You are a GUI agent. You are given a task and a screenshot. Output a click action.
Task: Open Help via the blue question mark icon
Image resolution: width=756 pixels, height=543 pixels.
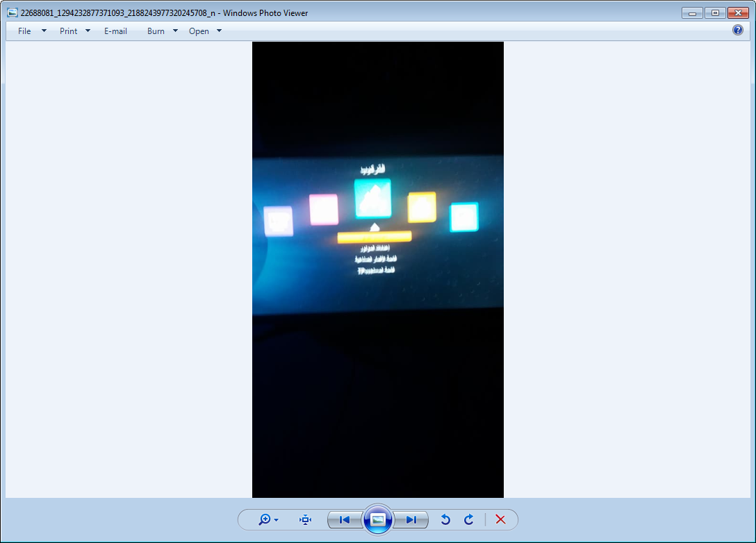(738, 31)
